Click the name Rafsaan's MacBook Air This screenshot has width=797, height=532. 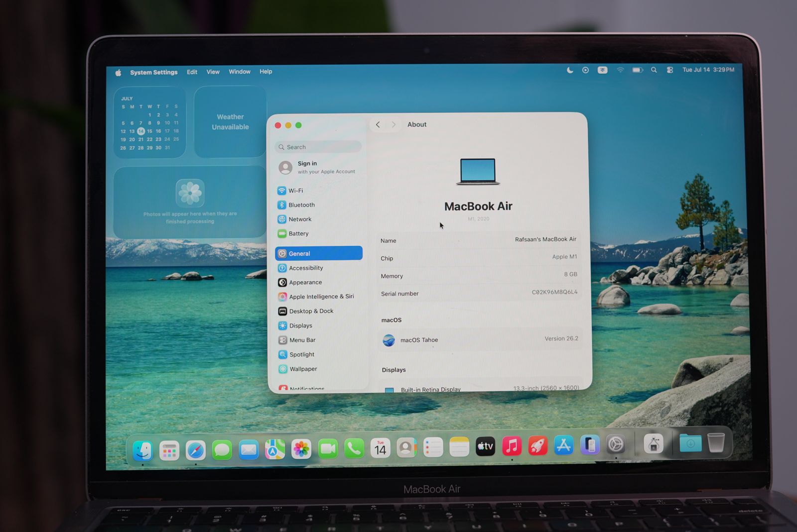tap(545, 239)
